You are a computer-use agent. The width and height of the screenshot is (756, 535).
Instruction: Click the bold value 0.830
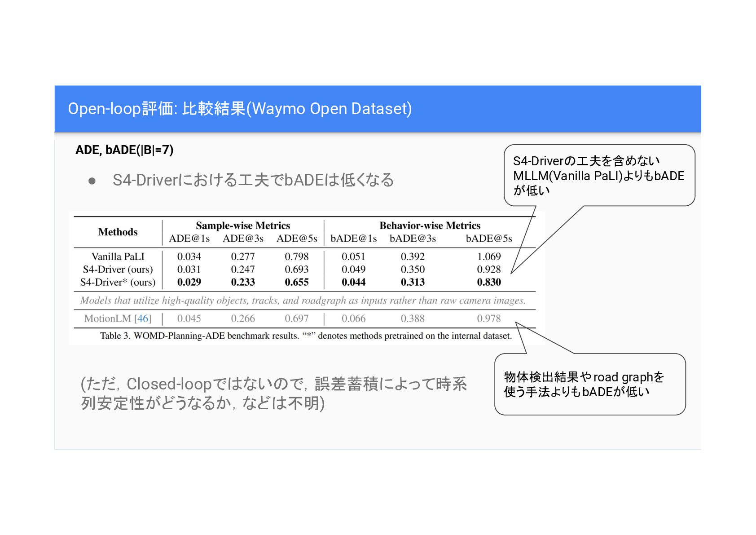[x=489, y=282]
